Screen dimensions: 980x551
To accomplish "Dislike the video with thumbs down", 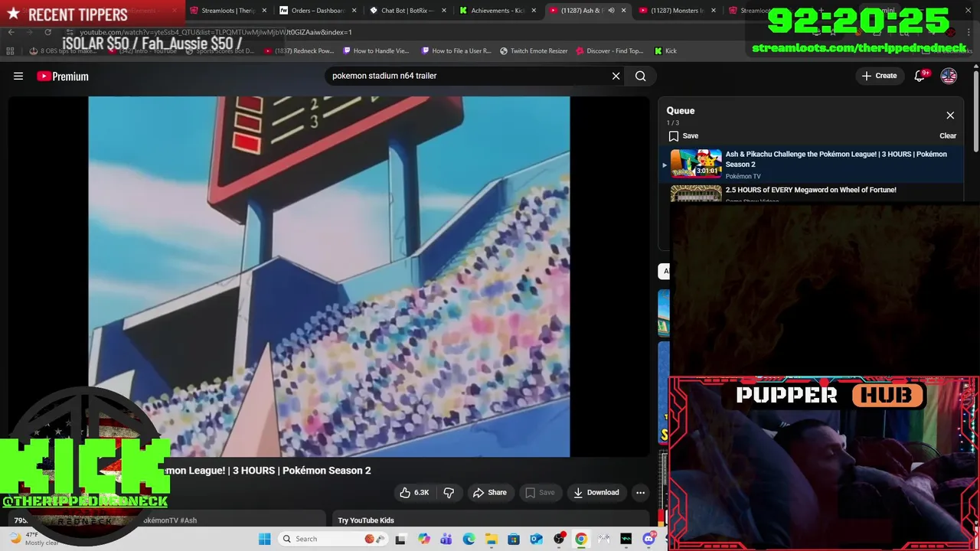I will click(449, 492).
